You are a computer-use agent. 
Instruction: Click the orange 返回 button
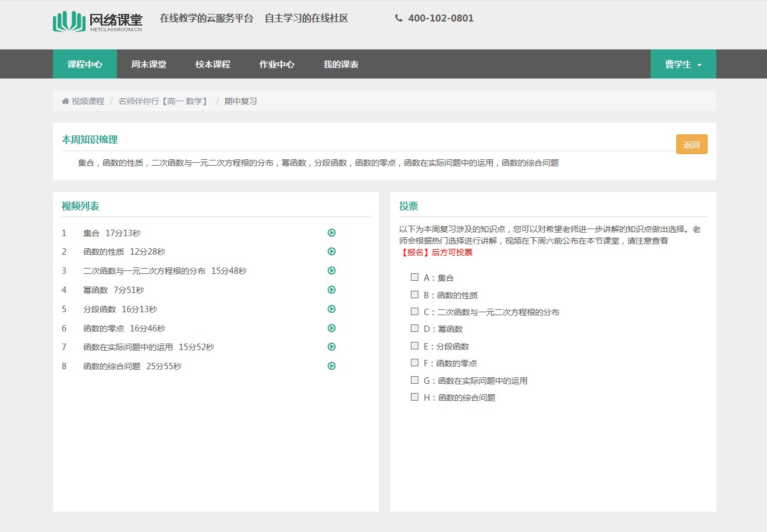(691, 144)
